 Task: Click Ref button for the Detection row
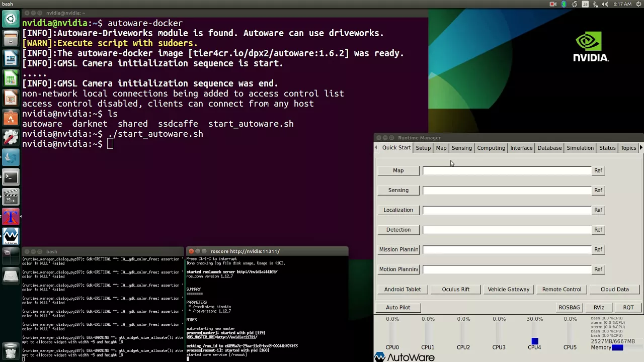tap(598, 230)
